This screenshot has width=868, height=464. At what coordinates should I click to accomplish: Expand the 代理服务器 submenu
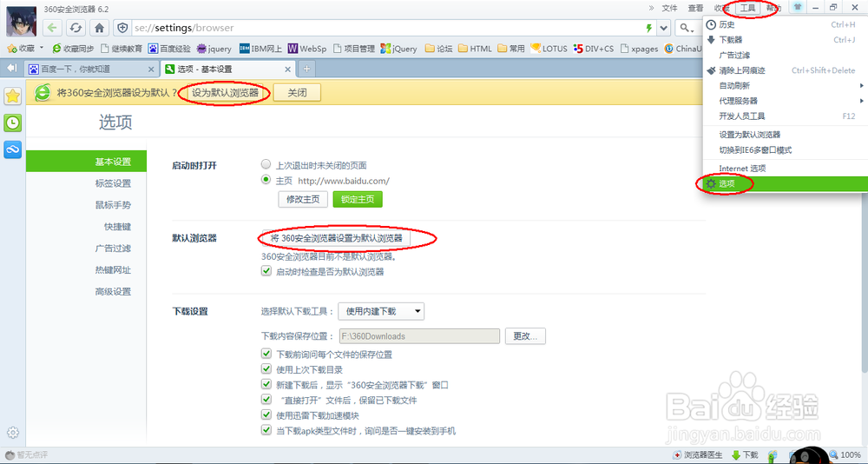pos(784,101)
